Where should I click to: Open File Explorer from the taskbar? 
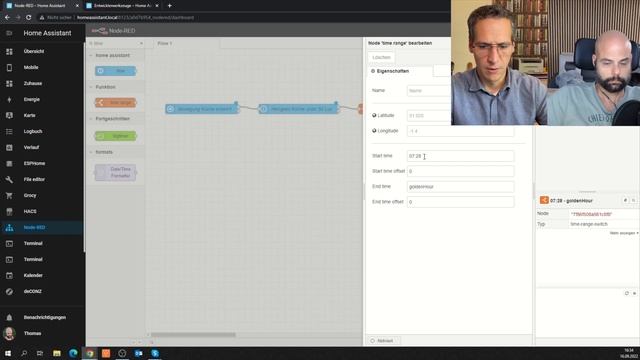click(x=57, y=353)
